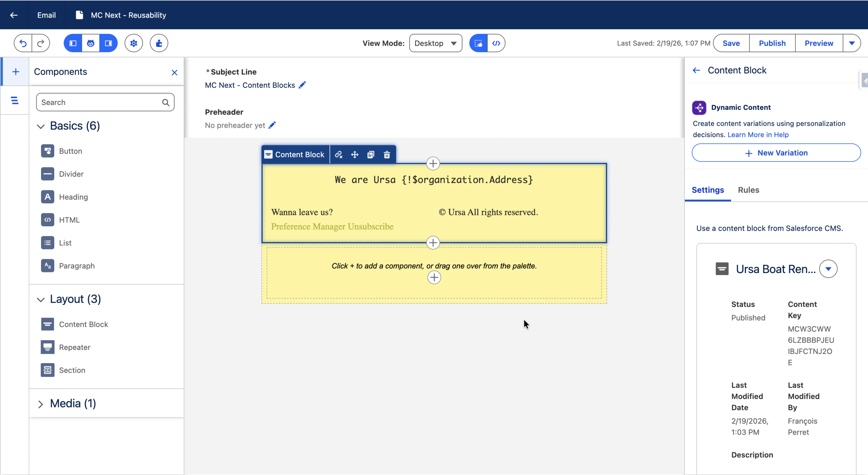Click the trash icon on Content Block toolbar
Image resolution: width=868 pixels, height=475 pixels.
[387, 155]
